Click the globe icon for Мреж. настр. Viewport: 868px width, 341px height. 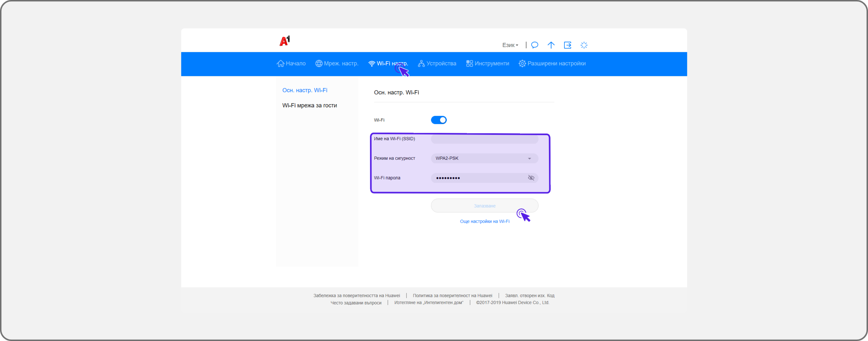(x=319, y=64)
